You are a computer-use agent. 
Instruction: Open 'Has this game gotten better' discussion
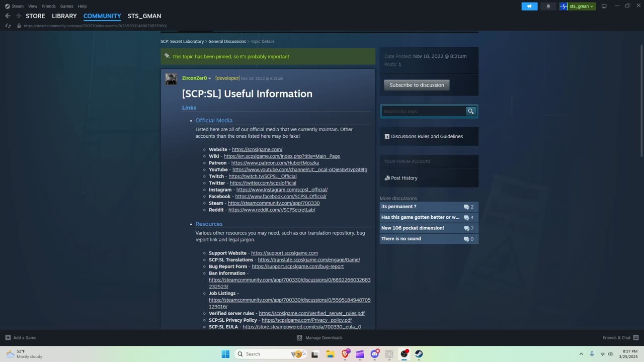429,217
